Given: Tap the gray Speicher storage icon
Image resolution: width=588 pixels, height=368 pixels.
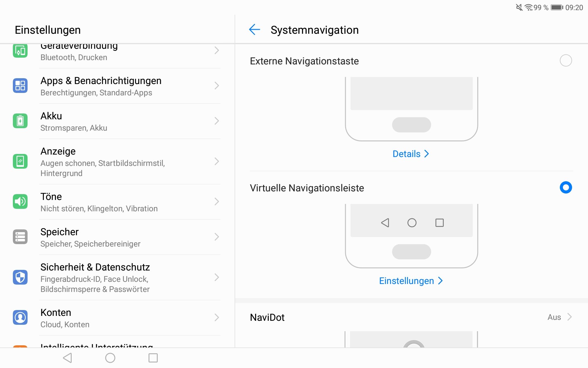Looking at the screenshot, I should (x=20, y=237).
